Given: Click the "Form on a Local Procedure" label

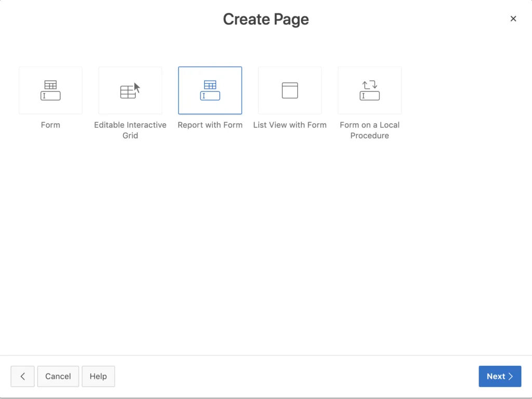Looking at the screenshot, I should pyautogui.click(x=369, y=130).
